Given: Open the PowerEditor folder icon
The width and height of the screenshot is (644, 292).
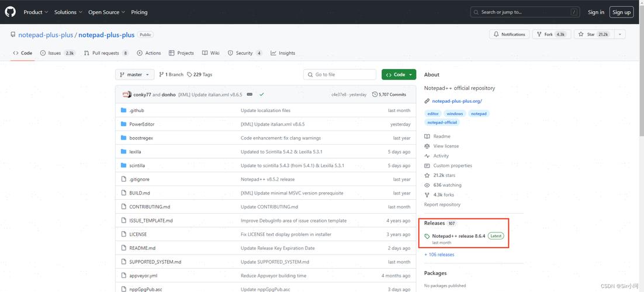Looking at the screenshot, I should (x=124, y=124).
